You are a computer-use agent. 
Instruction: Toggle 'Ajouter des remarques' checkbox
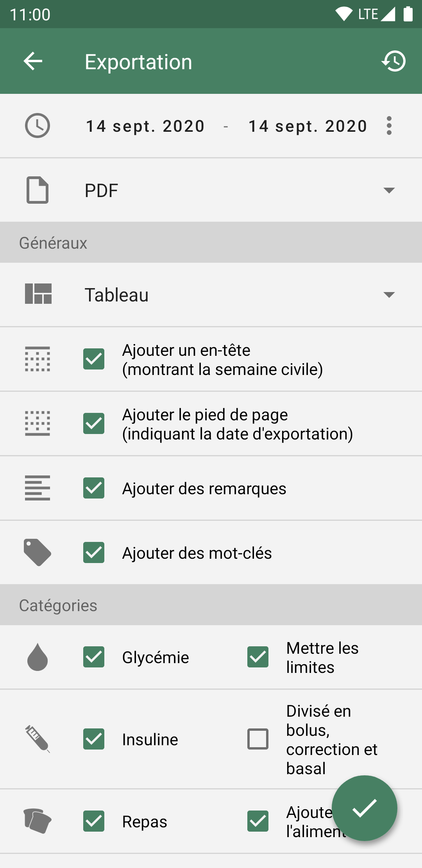(94, 488)
